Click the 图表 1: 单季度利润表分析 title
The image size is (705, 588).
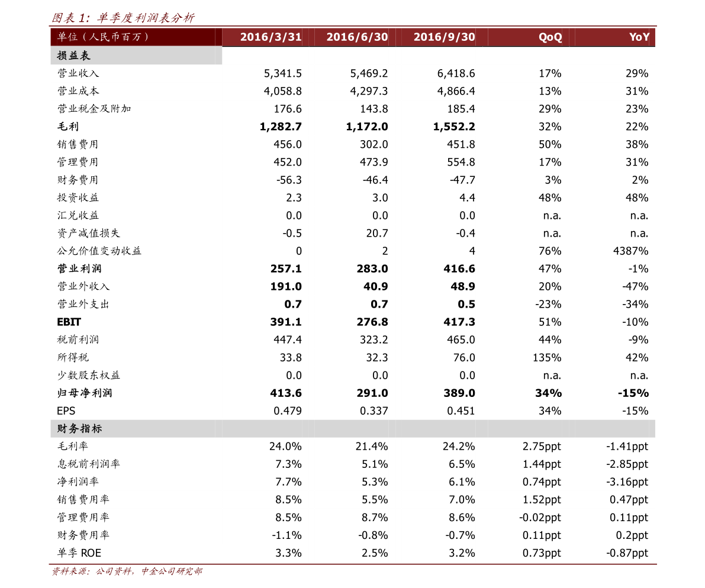point(123,18)
